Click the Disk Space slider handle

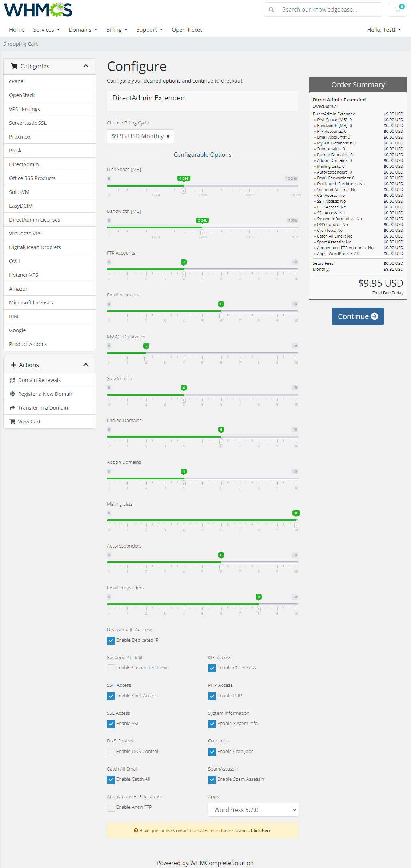184,190
